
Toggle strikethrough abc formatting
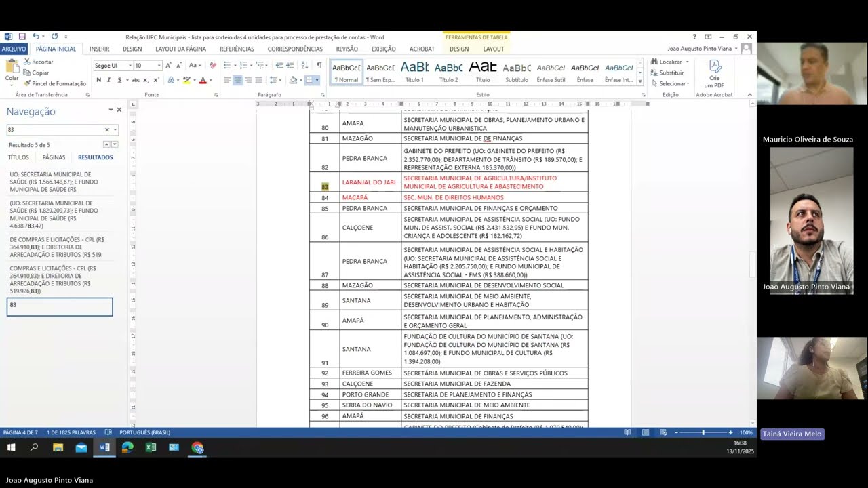point(136,80)
